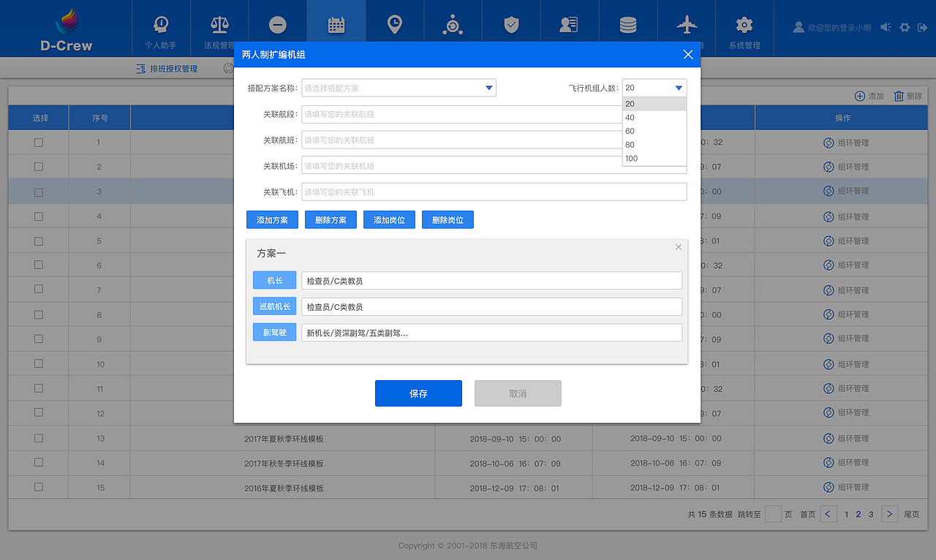Click the 排班授权管理 list icon
936x560 pixels.
(x=141, y=69)
